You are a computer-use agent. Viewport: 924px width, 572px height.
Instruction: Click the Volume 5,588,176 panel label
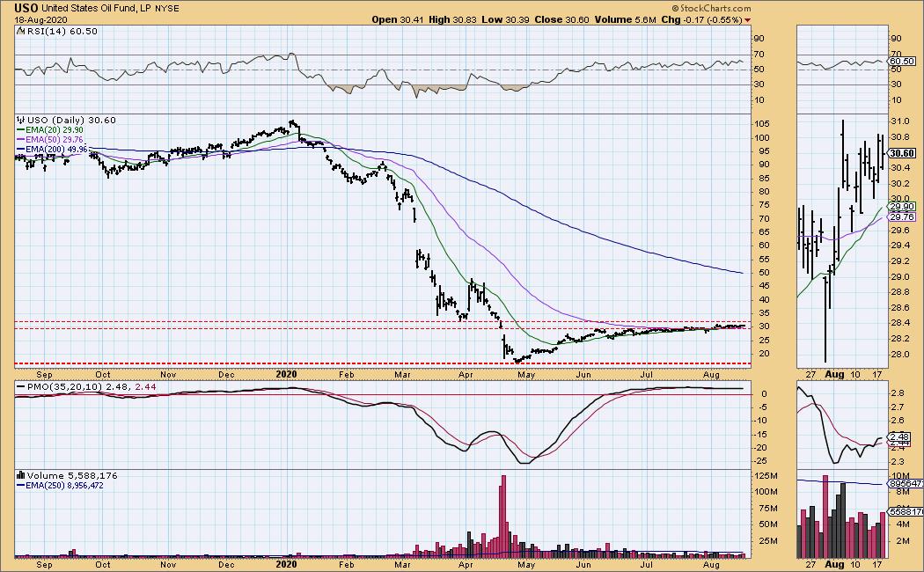72,475
